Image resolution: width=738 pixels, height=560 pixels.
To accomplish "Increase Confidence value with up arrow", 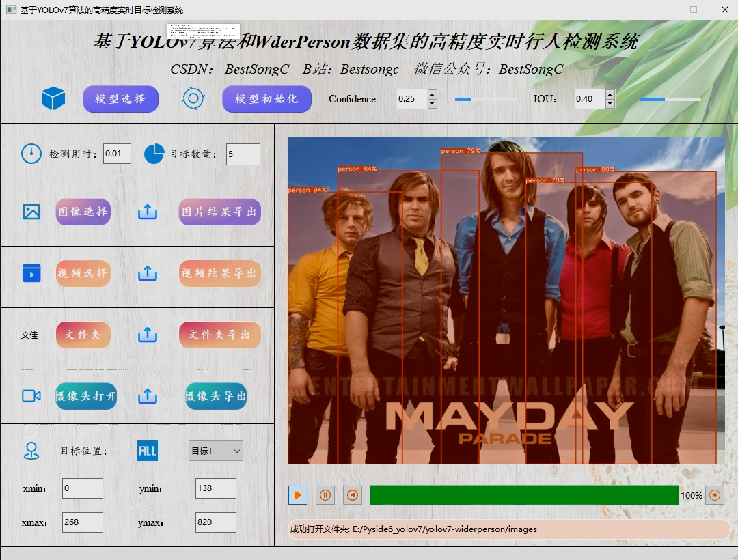I will point(432,94).
